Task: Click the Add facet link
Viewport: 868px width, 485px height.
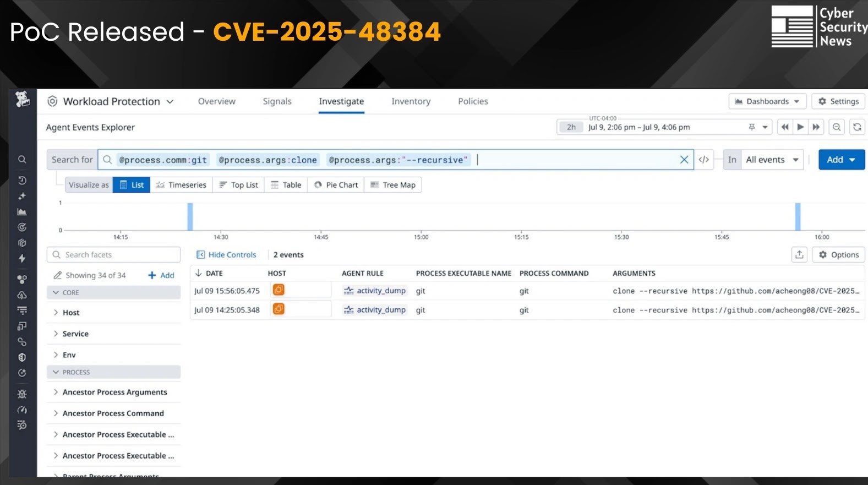Action: pyautogui.click(x=161, y=275)
